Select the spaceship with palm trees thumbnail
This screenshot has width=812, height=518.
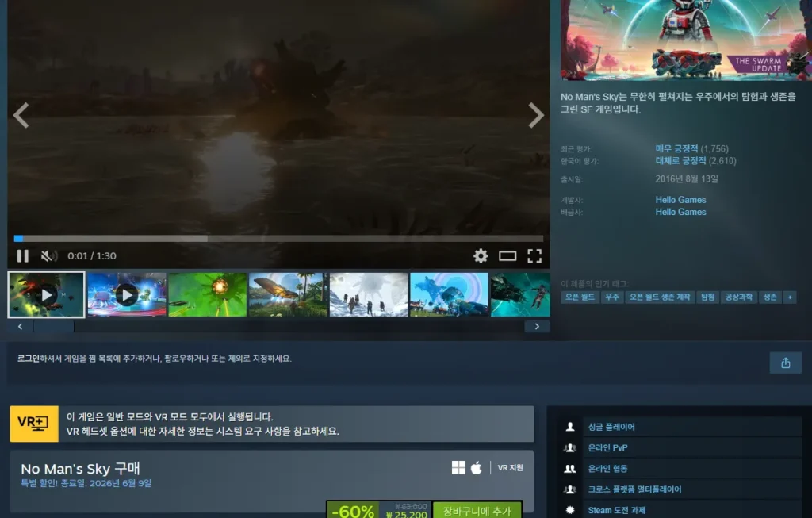click(x=288, y=295)
